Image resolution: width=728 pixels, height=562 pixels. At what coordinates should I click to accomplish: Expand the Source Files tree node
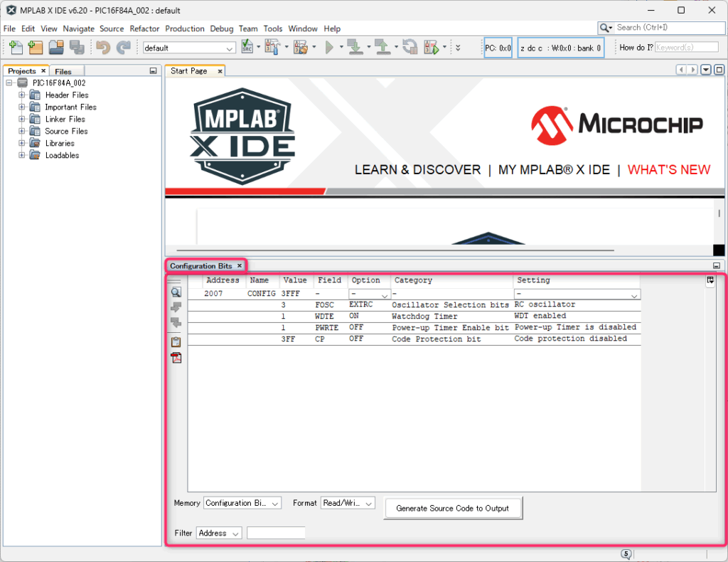(22, 131)
